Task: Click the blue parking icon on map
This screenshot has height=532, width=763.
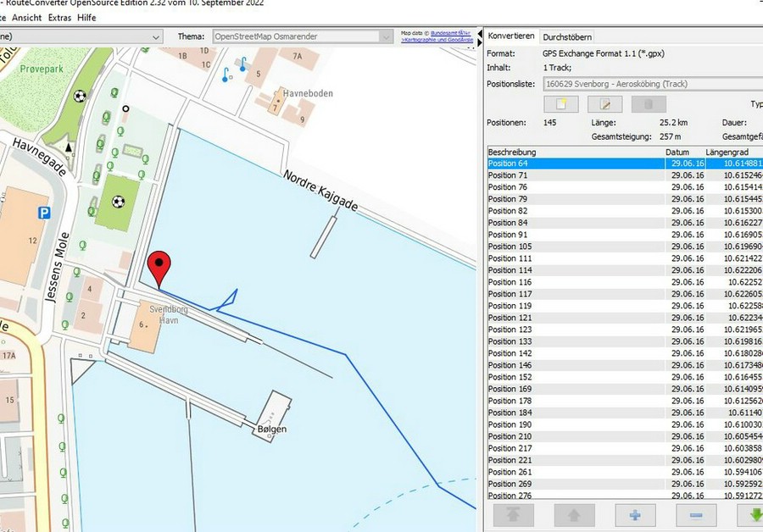Action: click(44, 213)
